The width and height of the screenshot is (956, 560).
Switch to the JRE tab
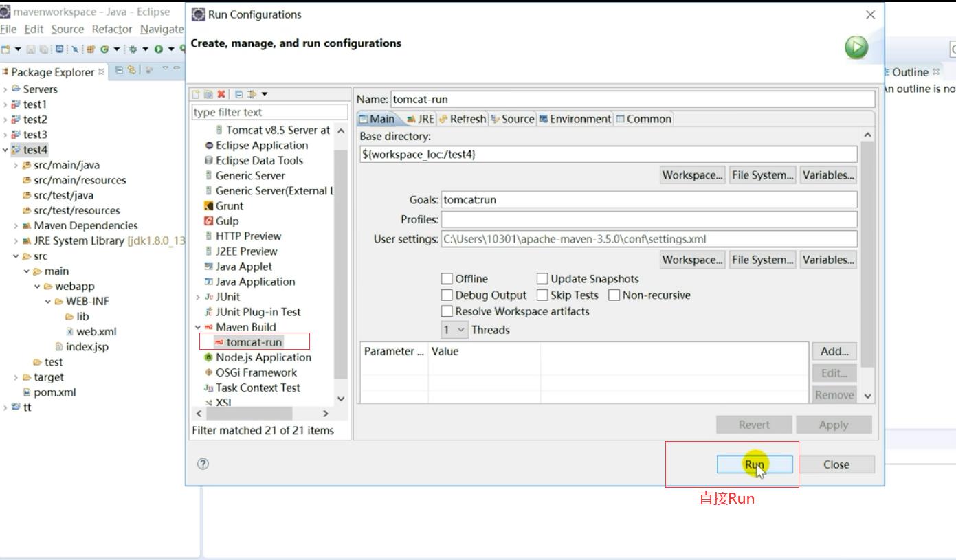click(421, 119)
